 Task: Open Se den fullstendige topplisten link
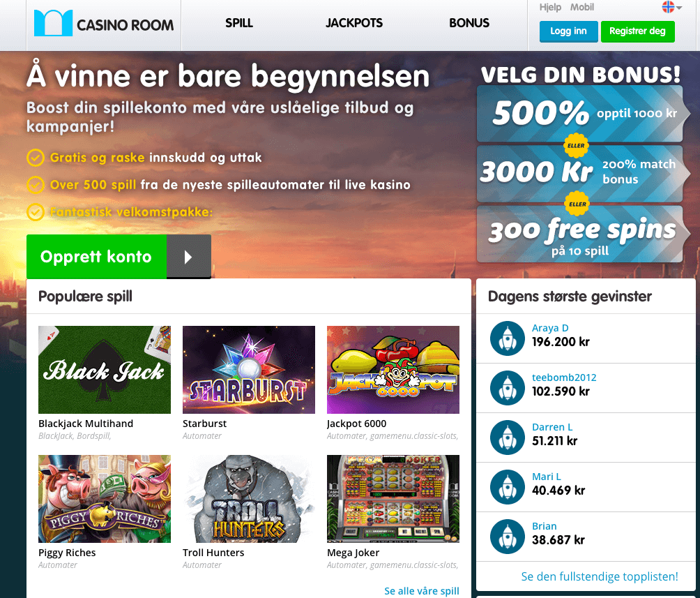pos(600,576)
